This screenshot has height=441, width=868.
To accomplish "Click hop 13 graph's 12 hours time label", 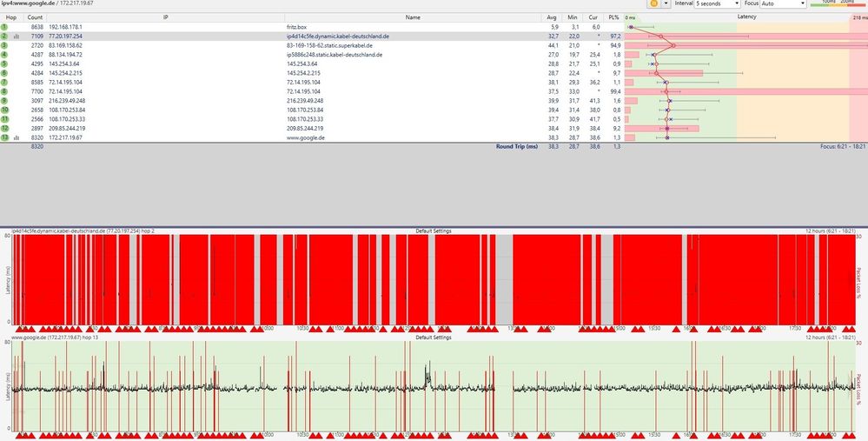I will pyautogui.click(x=831, y=337).
